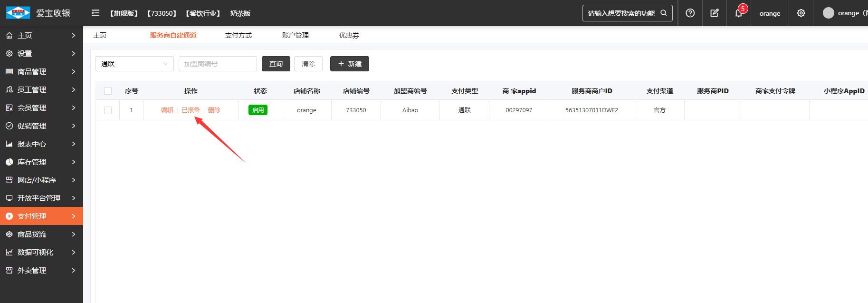Expand the 报表中心 sidebar menu

(41, 144)
